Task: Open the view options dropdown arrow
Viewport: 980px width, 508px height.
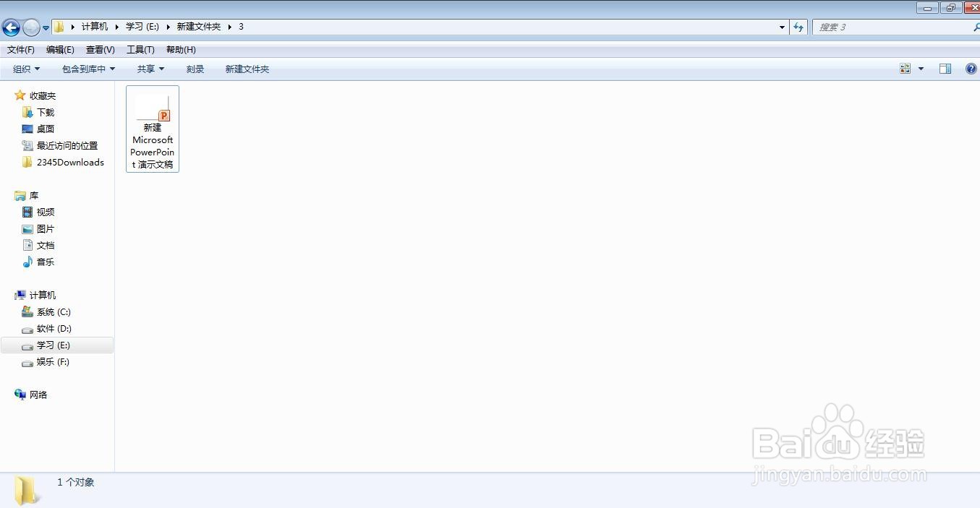Action: 921,69
